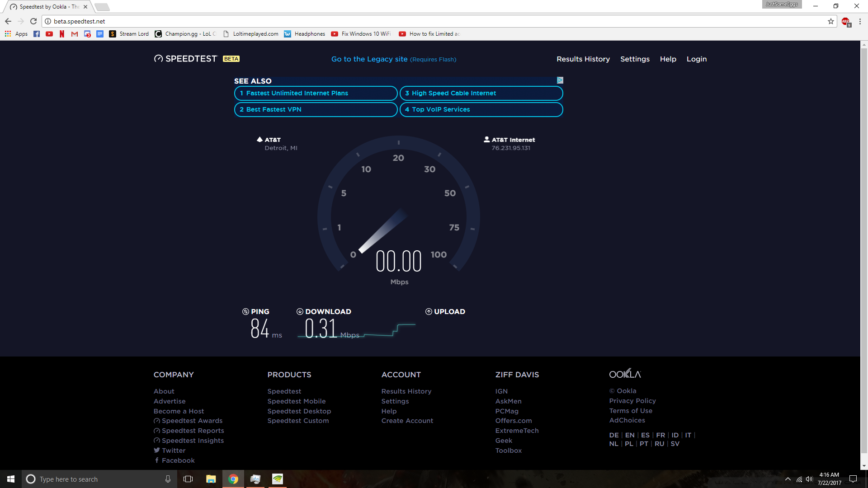This screenshot has height=488, width=868.
Task: Open the Netflix bookmark icon
Action: tap(62, 34)
